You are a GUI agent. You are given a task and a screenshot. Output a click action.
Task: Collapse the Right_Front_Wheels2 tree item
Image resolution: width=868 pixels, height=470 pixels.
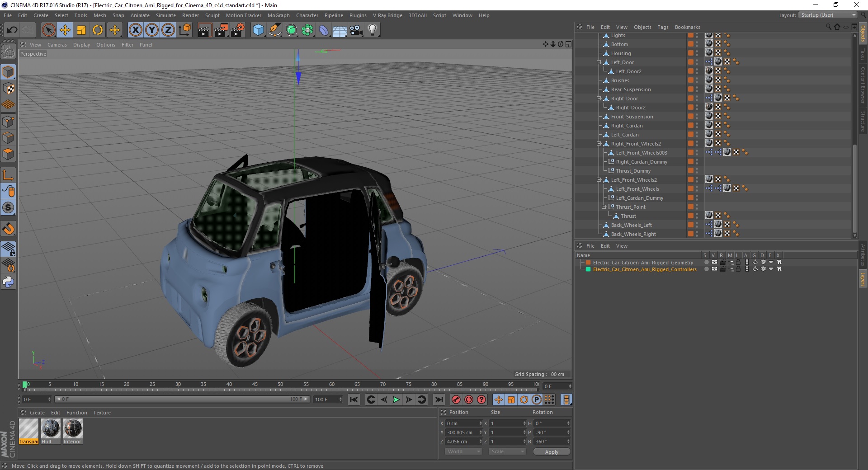[x=599, y=144]
